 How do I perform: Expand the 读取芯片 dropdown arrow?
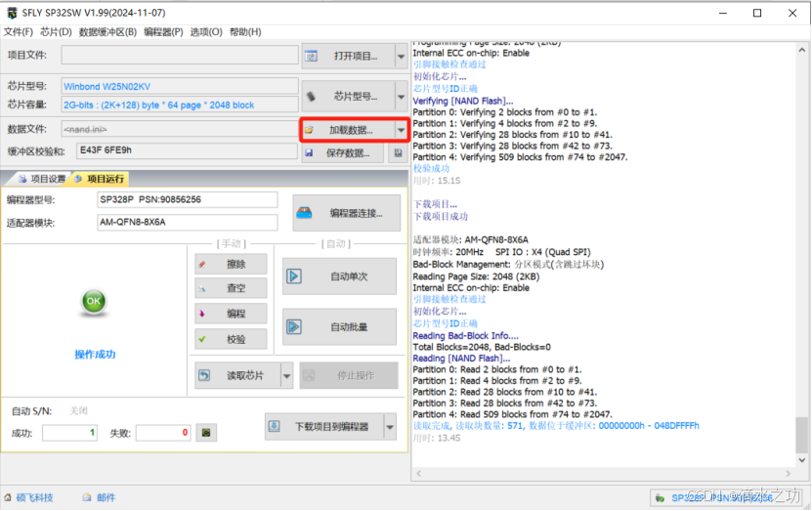286,375
